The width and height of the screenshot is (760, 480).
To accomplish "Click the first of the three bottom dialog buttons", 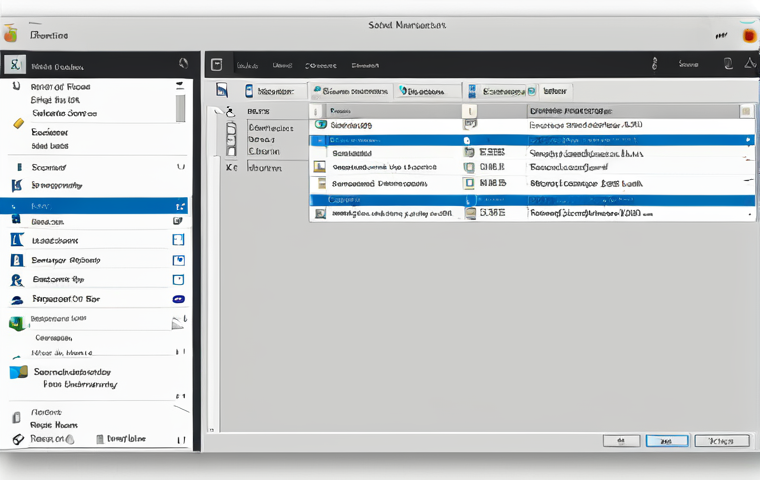I will (621, 441).
